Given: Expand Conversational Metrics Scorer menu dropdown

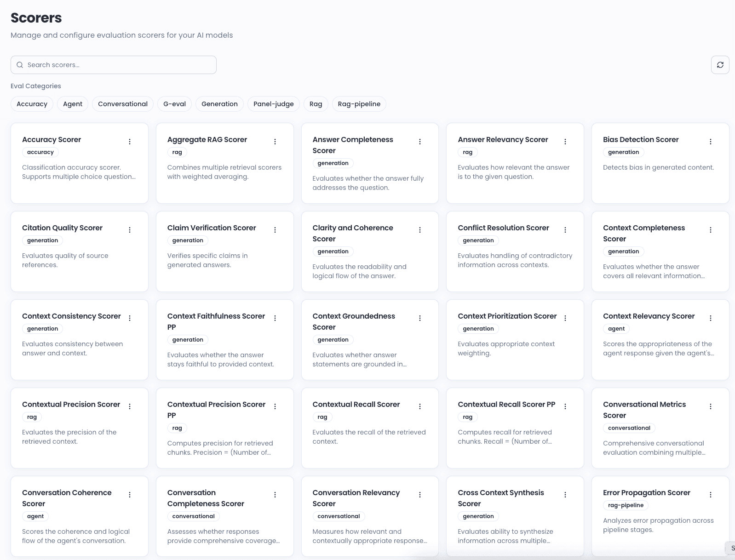Looking at the screenshot, I should (x=711, y=406).
